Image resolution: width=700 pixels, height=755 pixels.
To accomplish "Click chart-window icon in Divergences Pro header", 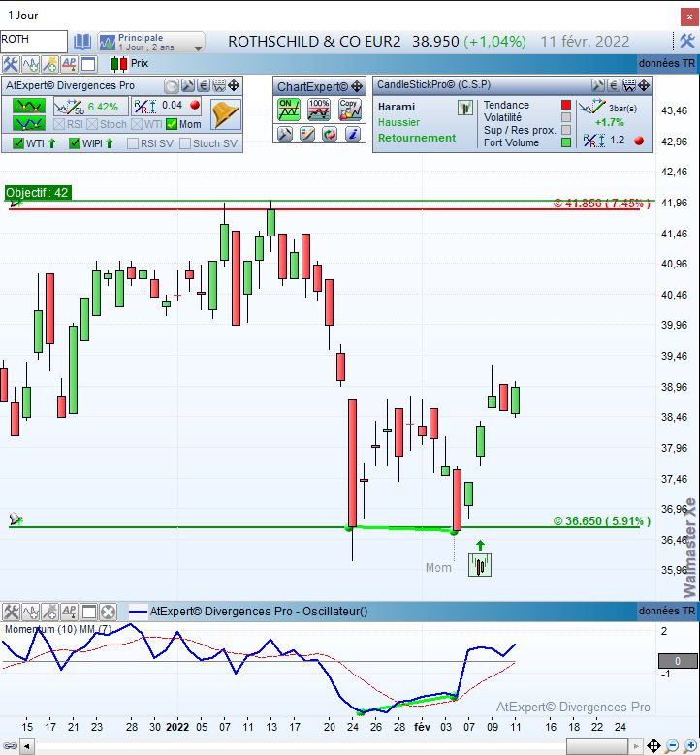I will click(219, 85).
